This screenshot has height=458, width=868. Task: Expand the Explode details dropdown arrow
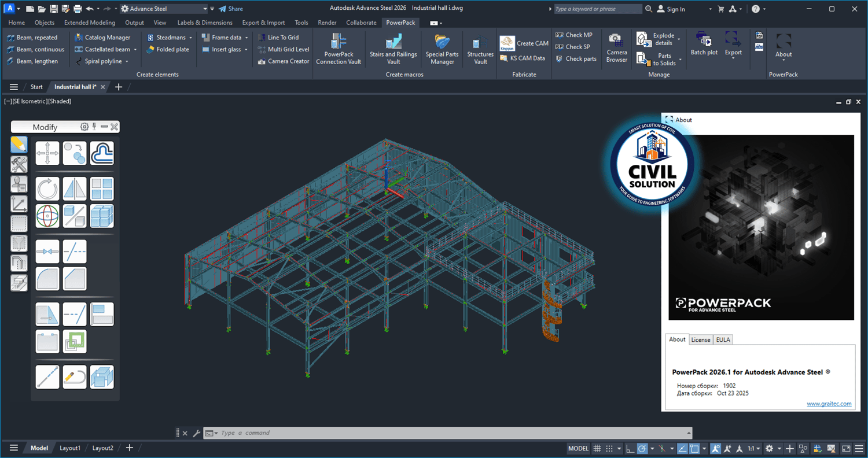pyautogui.click(x=679, y=40)
